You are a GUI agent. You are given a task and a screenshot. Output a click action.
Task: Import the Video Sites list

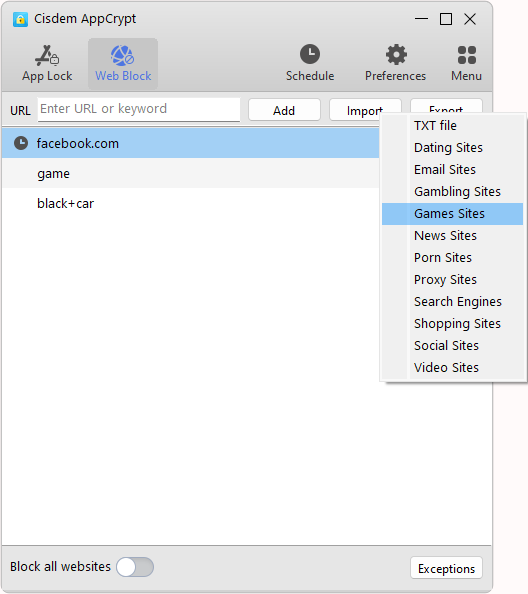click(452, 367)
